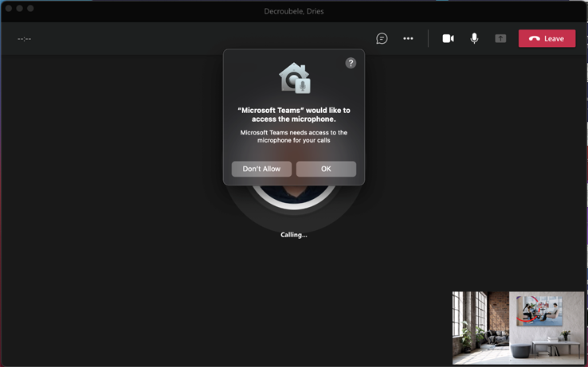Viewport: 588px width, 367px height.
Task: Click the self-preview video thumbnail
Action: coord(518,327)
